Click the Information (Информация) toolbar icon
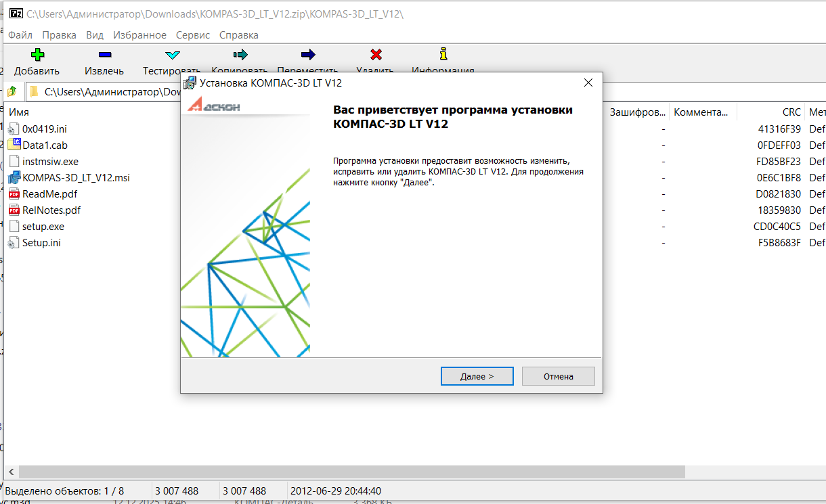 [x=443, y=54]
